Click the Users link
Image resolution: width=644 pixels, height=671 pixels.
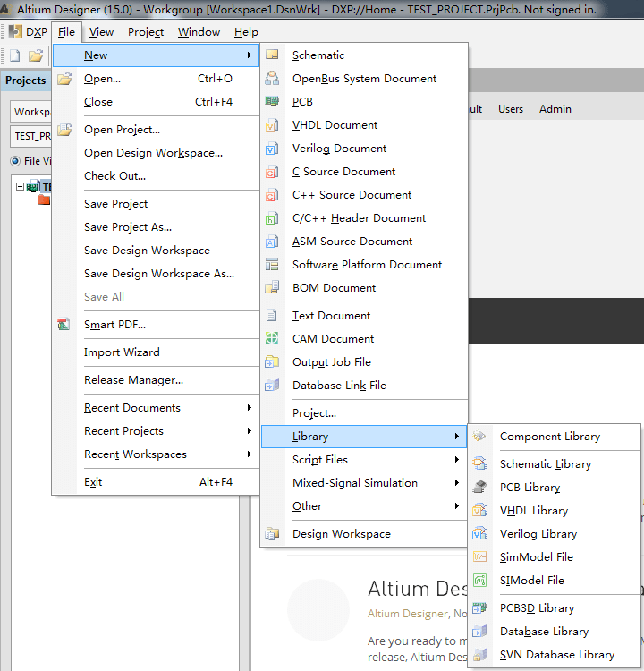(x=511, y=109)
